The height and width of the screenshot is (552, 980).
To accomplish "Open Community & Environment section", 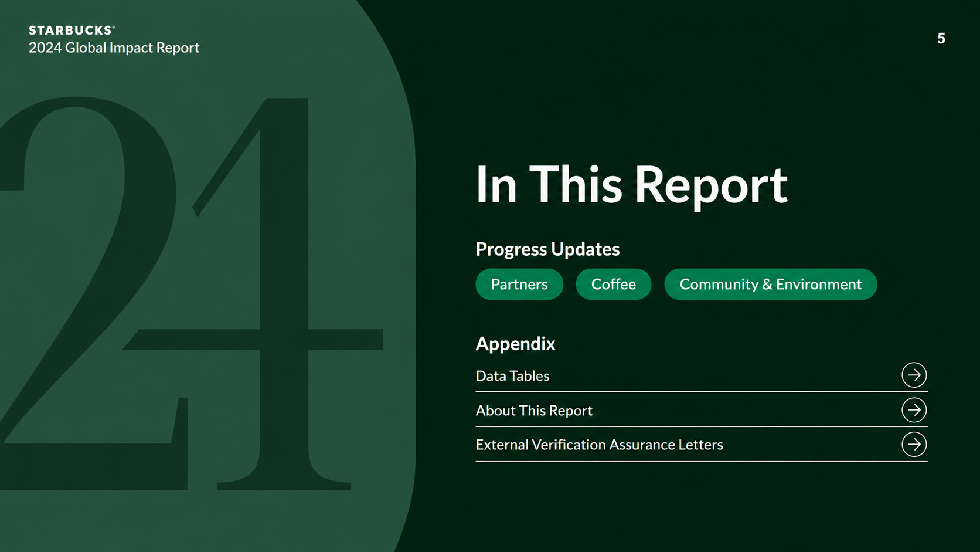I will 770,285.
